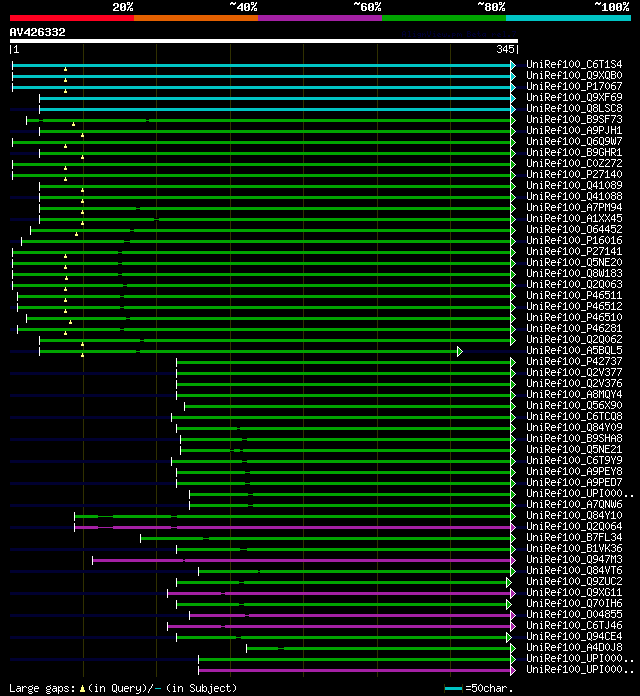This screenshot has width=640, height=696.
Task: Click the yellow gap marker under UniRef100_O64452 bar
Action: click(x=76, y=234)
